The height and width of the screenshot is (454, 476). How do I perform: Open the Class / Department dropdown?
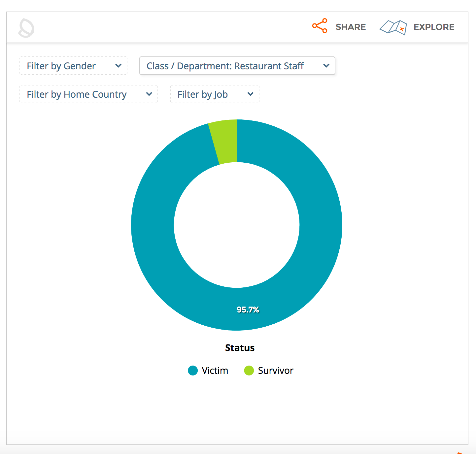point(237,66)
